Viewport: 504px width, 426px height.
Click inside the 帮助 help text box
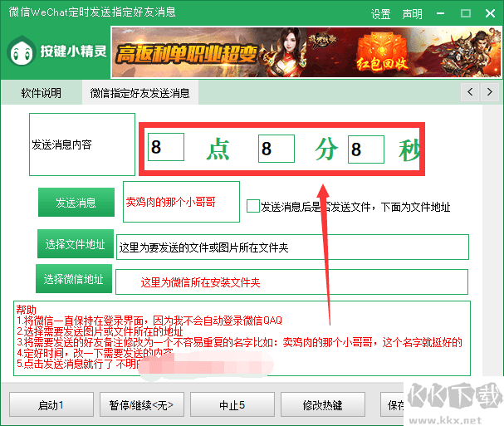tap(242, 338)
